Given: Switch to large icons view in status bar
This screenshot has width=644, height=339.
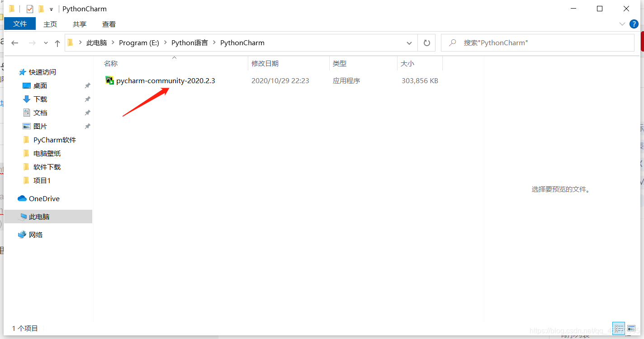Looking at the screenshot, I should point(631,329).
